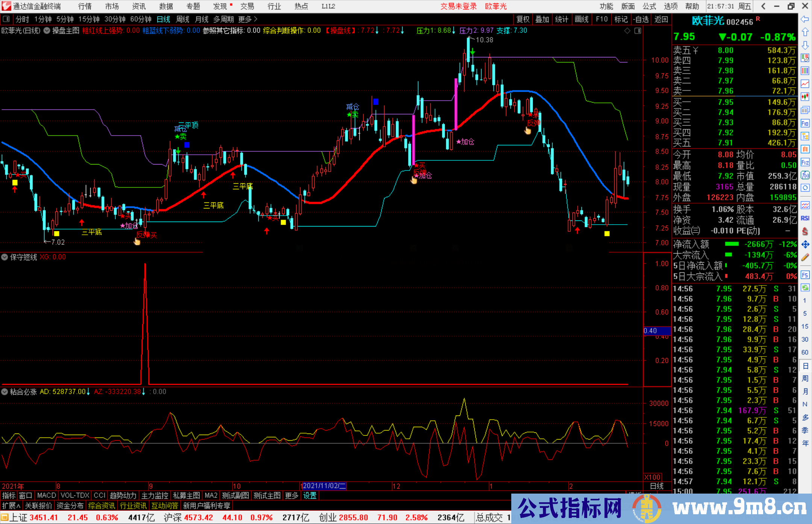Click the 复权 button
The height and width of the screenshot is (524, 812).
point(523,19)
